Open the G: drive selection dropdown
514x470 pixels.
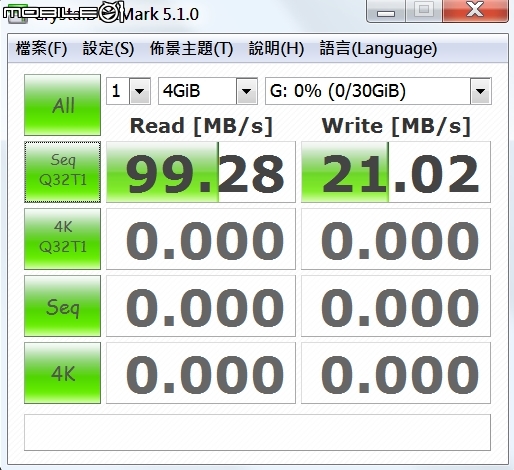click(x=378, y=91)
